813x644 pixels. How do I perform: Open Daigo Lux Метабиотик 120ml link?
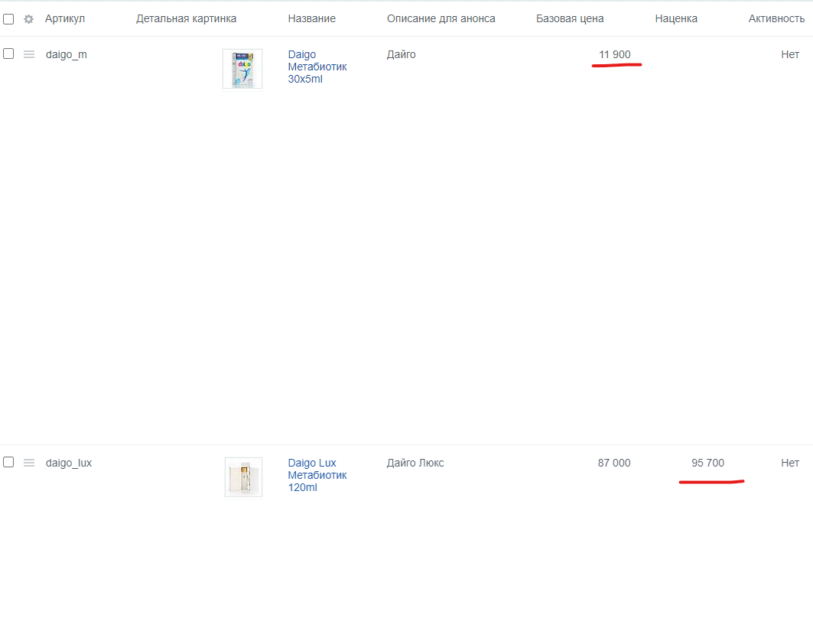[317, 475]
